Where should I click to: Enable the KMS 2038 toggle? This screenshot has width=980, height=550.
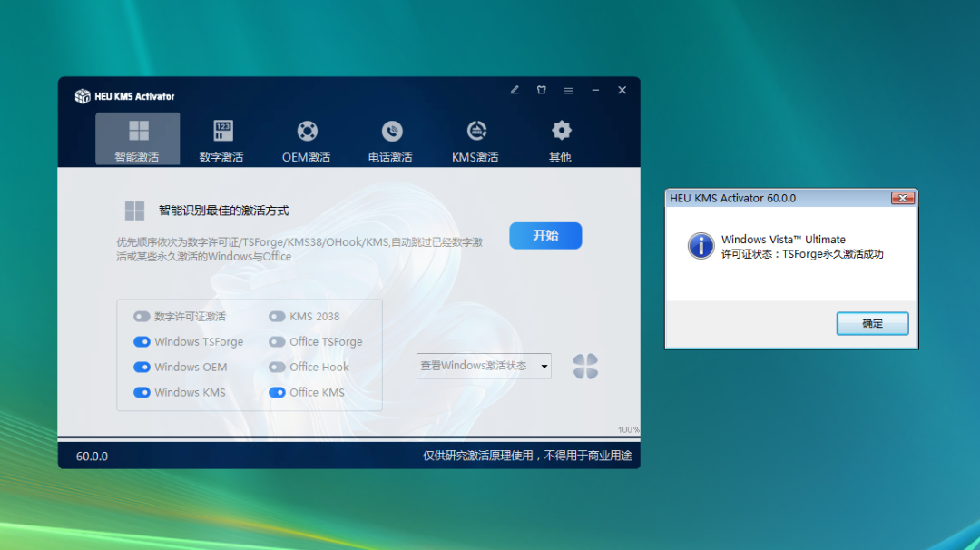tap(277, 316)
